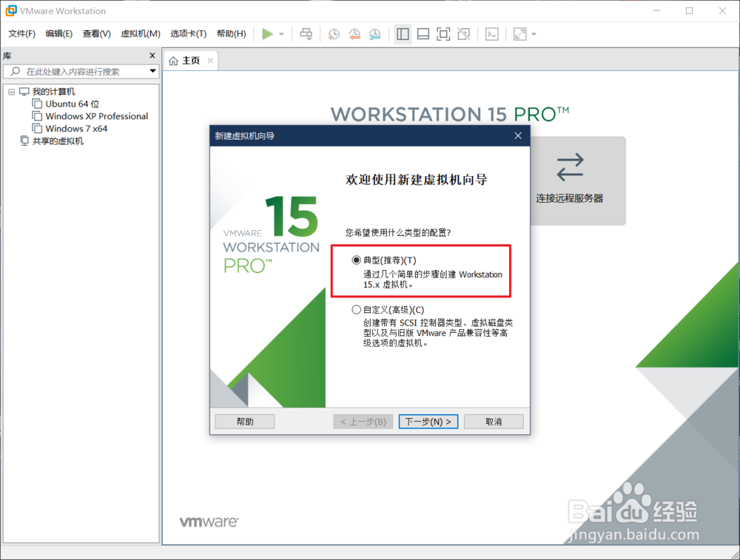This screenshot has height=560, width=740.
Task: Close the 新建虚拟机向导 dialog
Action: click(x=518, y=136)
